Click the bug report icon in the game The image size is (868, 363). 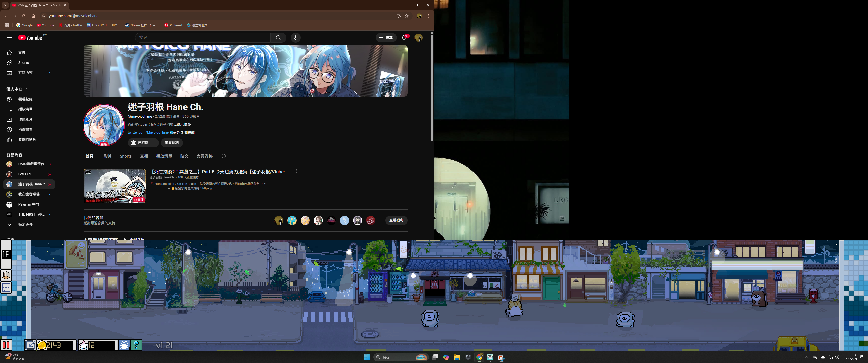124,345
